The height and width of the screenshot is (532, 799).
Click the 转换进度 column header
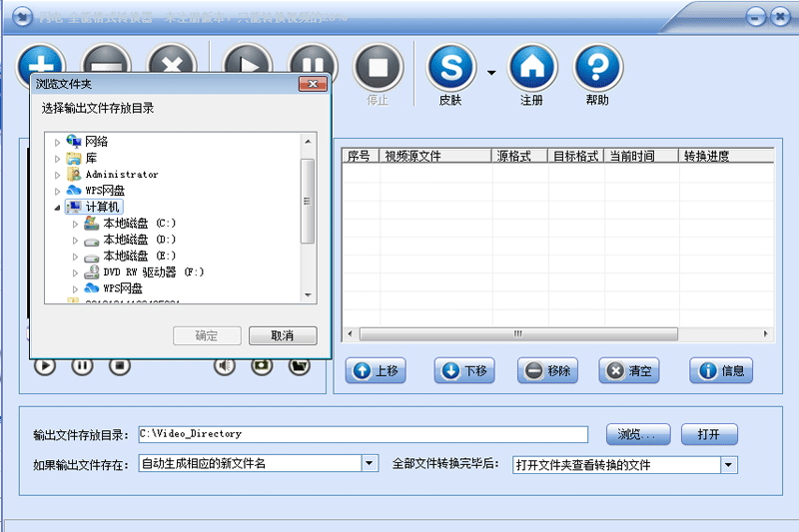[726, 156]
